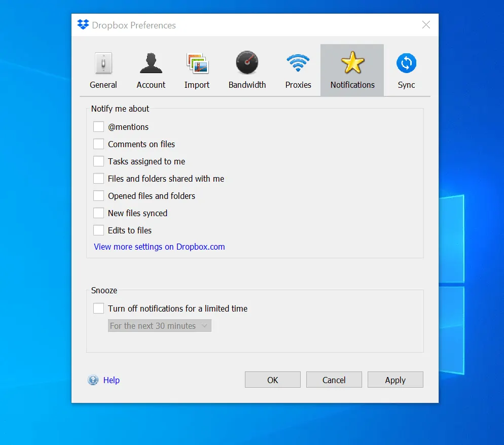Viewport: 504px width, 445px height.
Task: Open the General tab light switch icon
Action: pyautogui.click(x=103, y=63)
